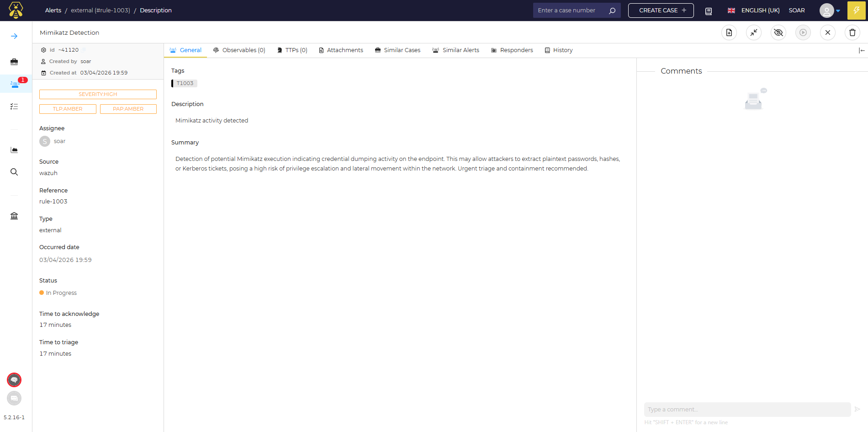This screenshot has width=868, height=432.
Task: Delete the alert with the trash icon
Action: (852, 32)
